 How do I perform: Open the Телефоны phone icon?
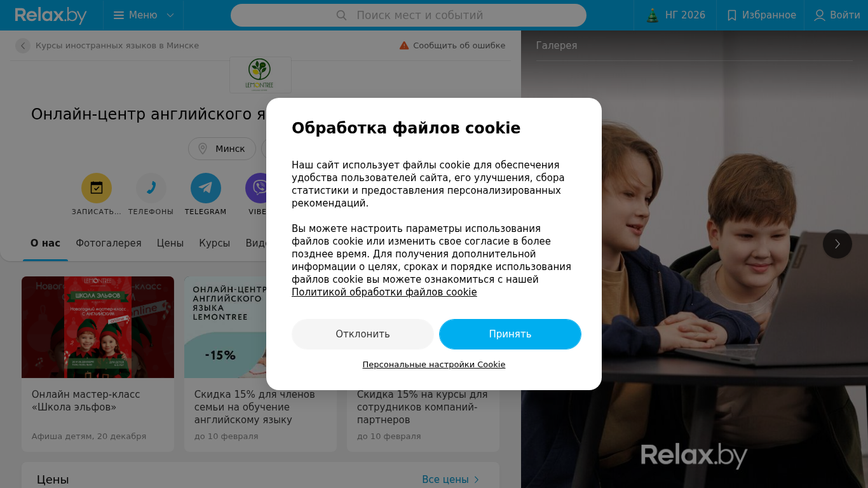[x=151, y=188]
